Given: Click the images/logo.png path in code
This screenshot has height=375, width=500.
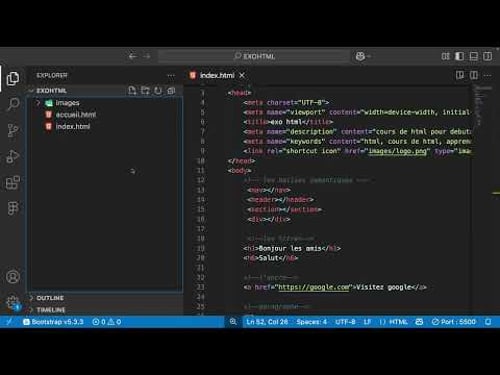Looking at the screenshot, I should (x=397, y=151).
